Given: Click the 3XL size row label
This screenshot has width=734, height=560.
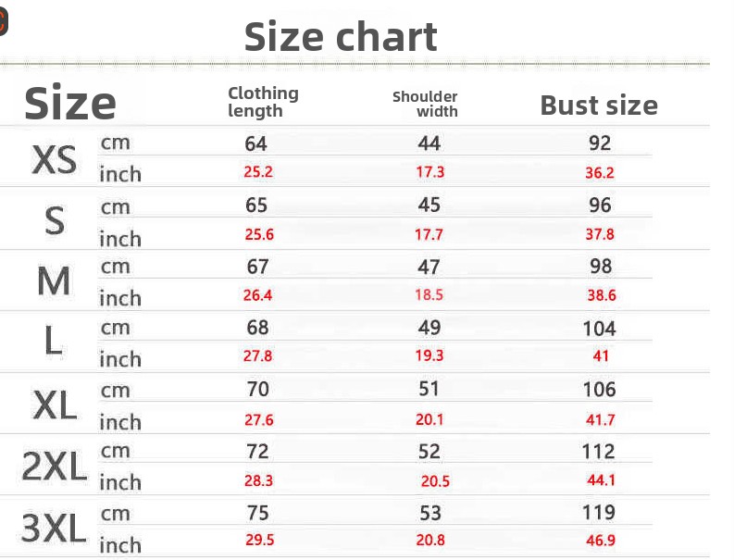Looking at the screenshot, I should click(54, 529).
